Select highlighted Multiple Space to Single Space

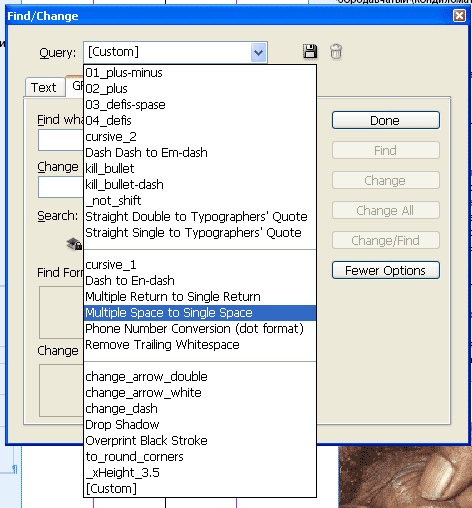click(200, 313)
